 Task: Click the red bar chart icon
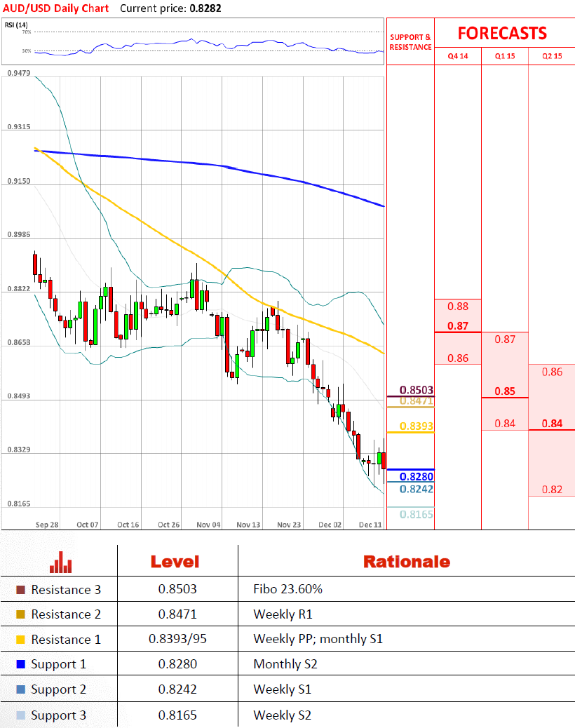point(61,562)
